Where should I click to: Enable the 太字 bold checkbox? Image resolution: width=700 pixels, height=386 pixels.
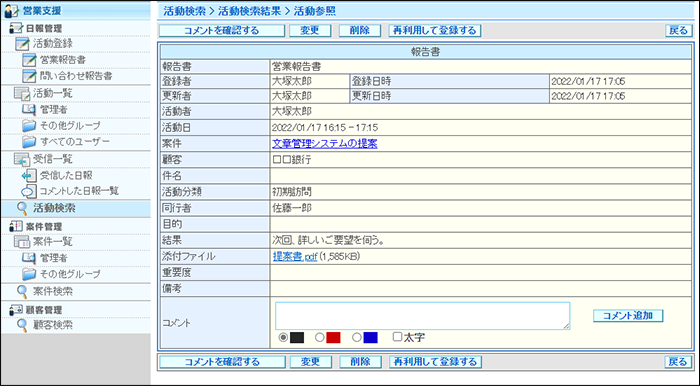(x=397, y=337)
